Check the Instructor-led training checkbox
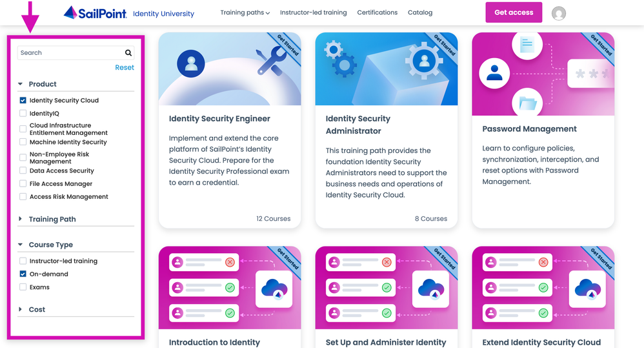The height and width of the screenshot is (348, 644). pos(23,261)
